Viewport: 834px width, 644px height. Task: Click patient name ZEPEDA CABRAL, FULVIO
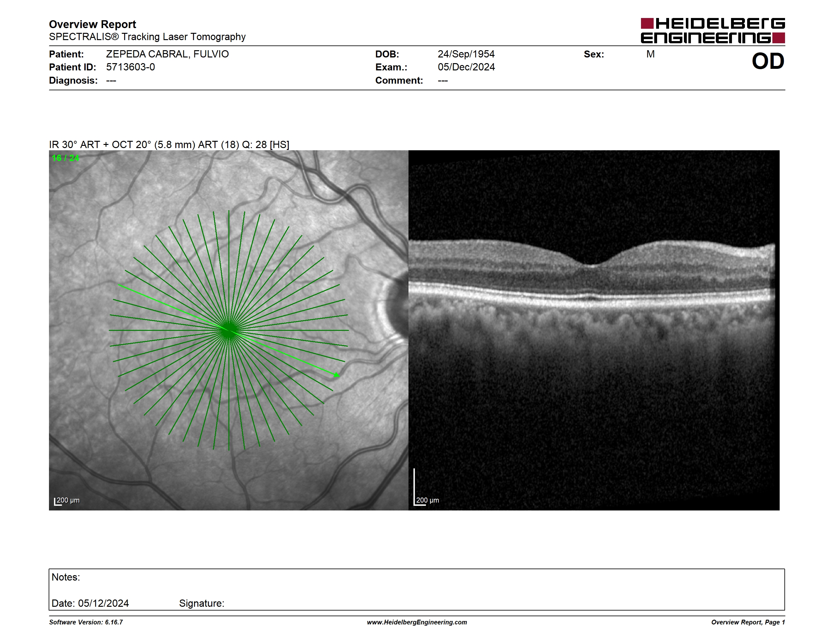point(167,54)
